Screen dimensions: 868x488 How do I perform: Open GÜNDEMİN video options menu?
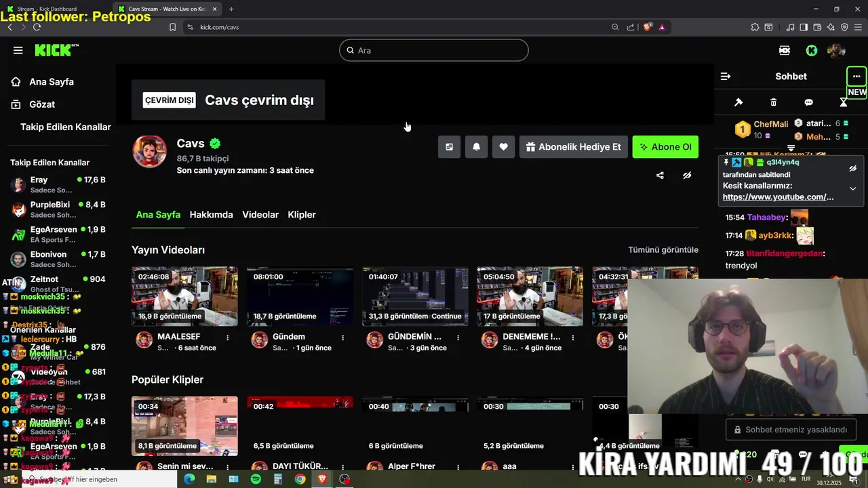(x=458, y=338)
